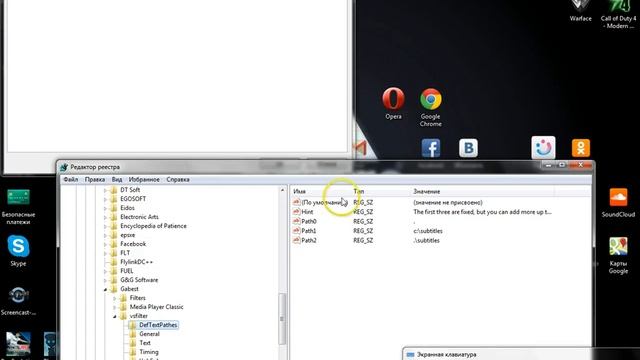640x360 pixels.
Task: Open the Файл menu
Action: (x=71, y=180)
